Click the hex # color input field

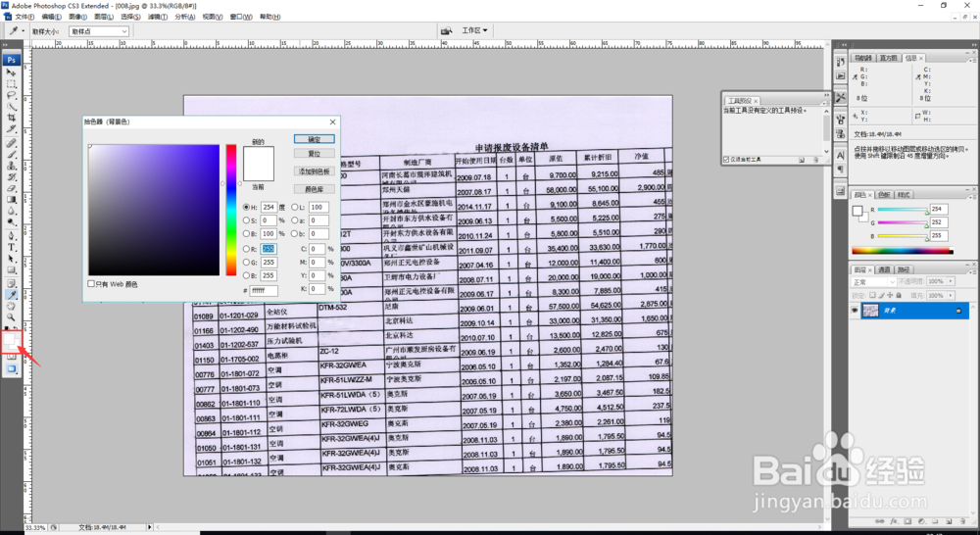pyautogui.click(x=264, y=291)
